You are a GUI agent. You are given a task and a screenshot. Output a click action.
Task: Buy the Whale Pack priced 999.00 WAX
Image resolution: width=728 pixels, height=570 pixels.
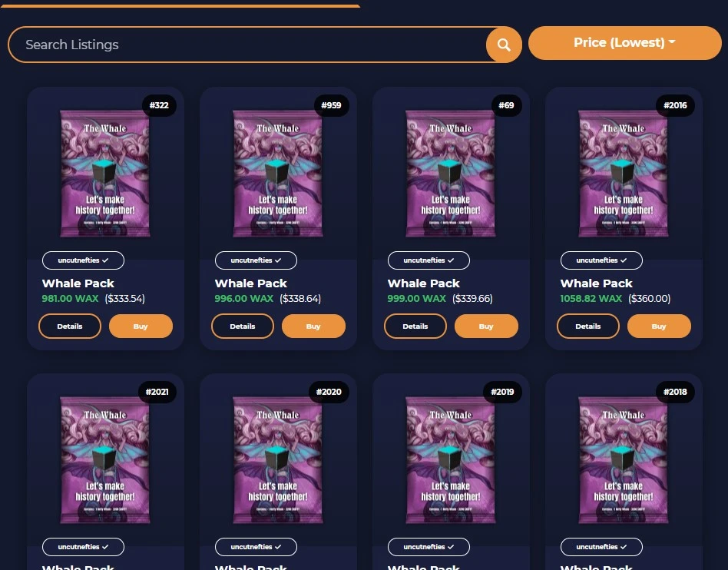coord(486,326)
